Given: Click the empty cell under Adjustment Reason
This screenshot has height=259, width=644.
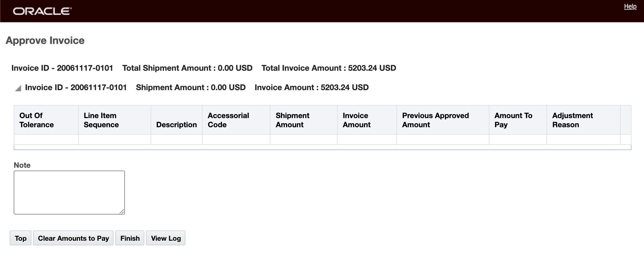Looking at the screenshot, I should pos(583,139).
